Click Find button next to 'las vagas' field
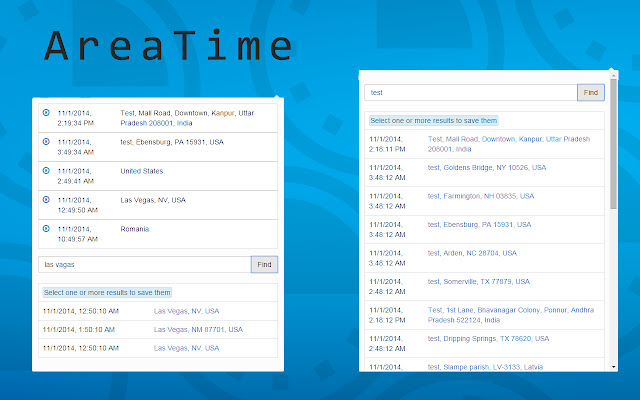 click(x=264, y=264)
